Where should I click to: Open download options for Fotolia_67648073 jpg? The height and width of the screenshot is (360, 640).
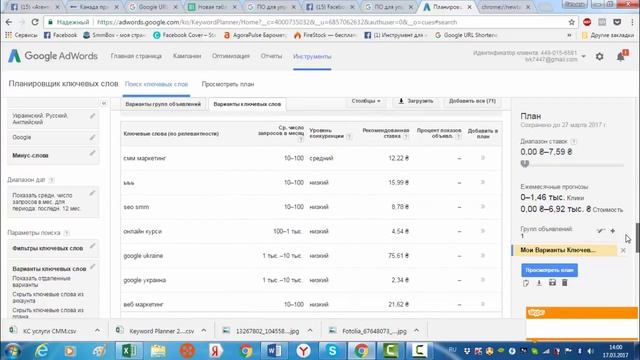click(416, 331)
